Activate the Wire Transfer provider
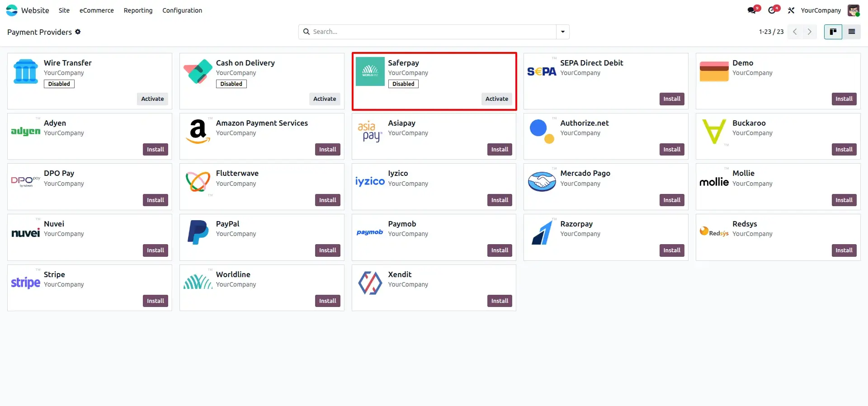Screen dimensions: 868x406 point(153,99)
